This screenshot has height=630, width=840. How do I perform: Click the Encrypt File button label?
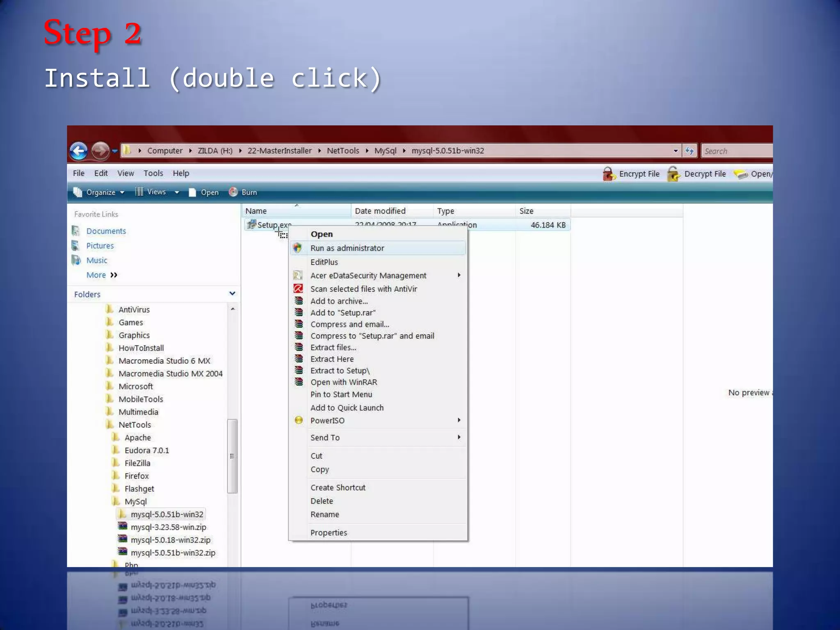pyautogui.click(x=639, y=174)
